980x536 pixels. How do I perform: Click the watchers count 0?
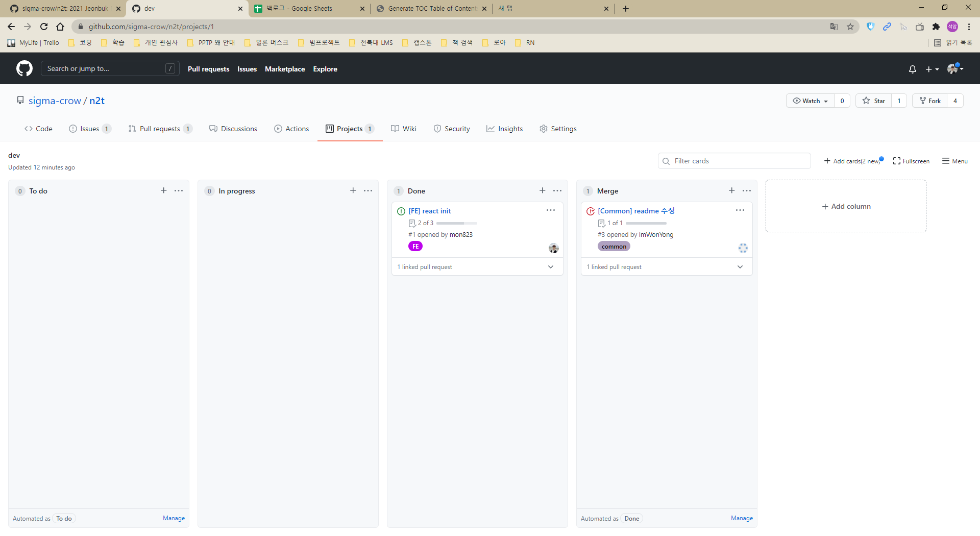click(842, 101)
